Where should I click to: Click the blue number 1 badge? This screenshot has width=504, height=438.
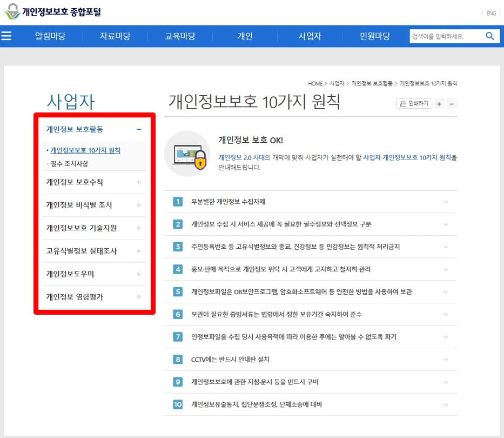(x=178, y=202)
